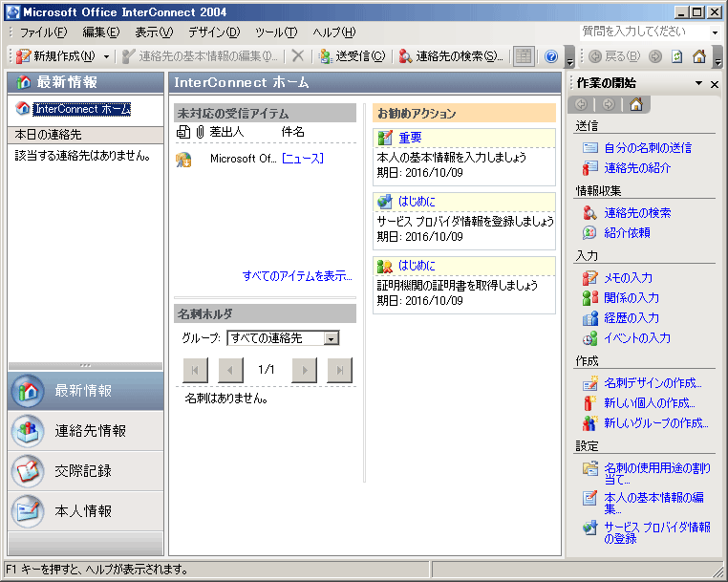Open the ヘルプ menu
Image resolution: width=728 pixels, height=582 pixels.
pos(333,32)
